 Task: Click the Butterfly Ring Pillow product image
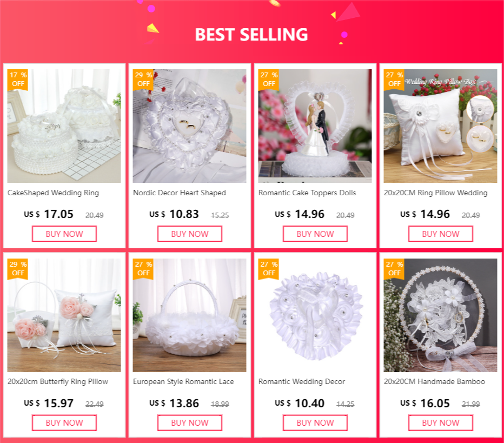coord(64,315)
